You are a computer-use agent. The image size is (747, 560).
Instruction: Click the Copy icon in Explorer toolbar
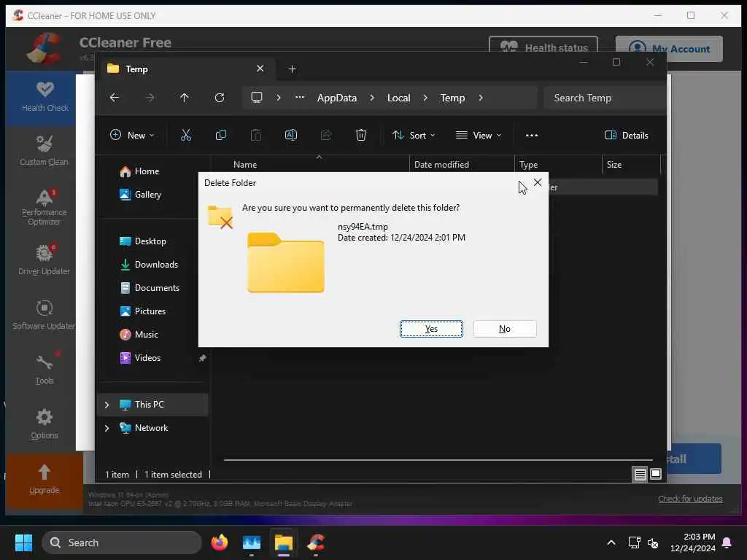tap(220, 135)
